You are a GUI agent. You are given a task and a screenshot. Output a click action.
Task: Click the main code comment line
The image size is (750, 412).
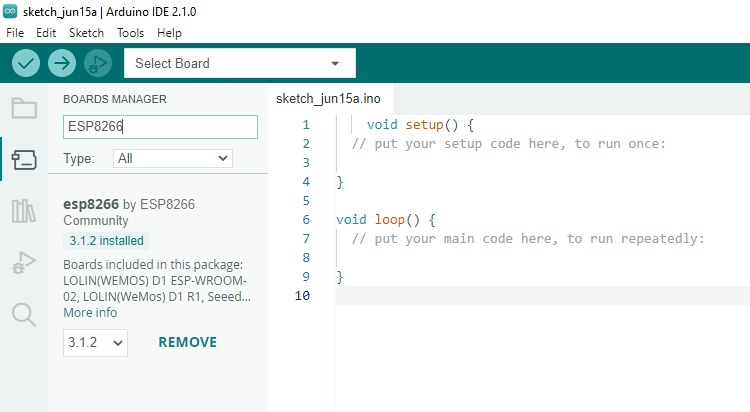pos(528,238)
